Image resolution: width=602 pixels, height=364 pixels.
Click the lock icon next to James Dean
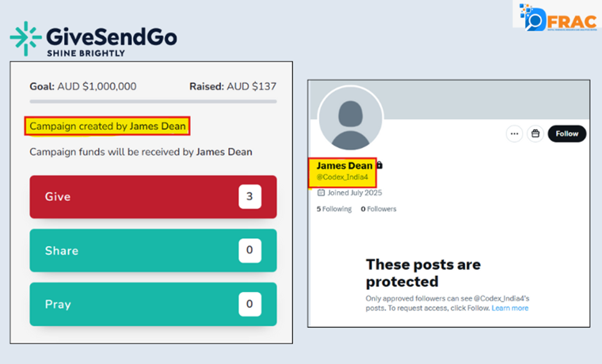[380, 166]
